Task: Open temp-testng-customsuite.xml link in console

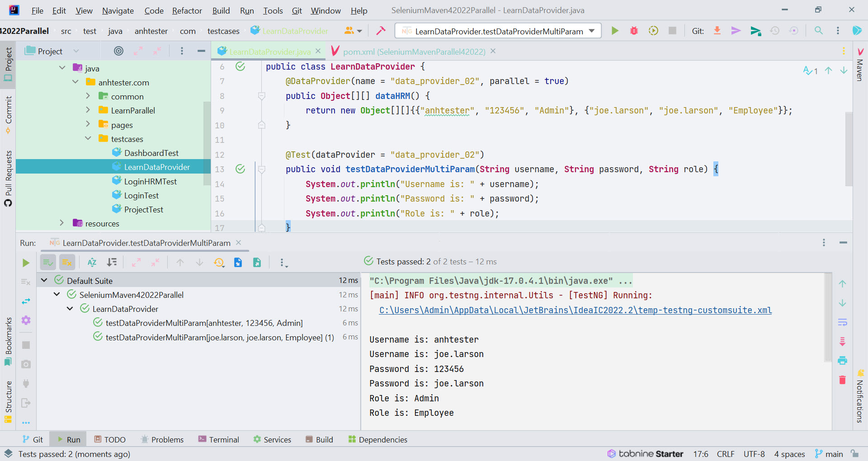Action: [x=575, y=310]
